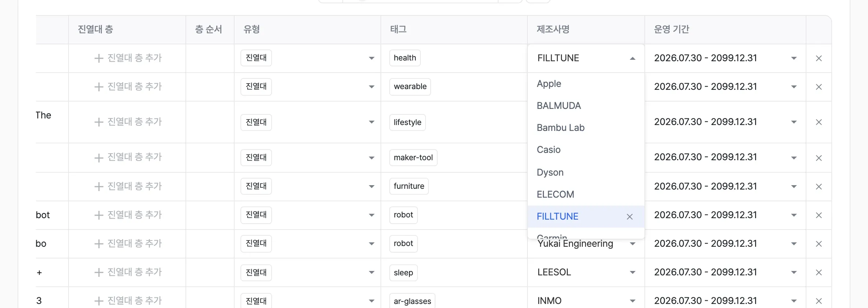Viewport: 868px width, 308px height.
Task: Expand the 유형 dropdown in the wearable row
Action: click(371, 87)
